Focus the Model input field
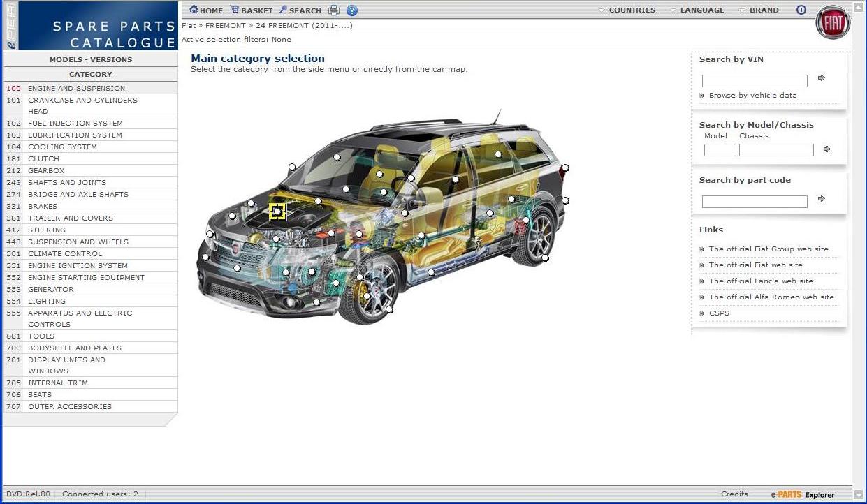The width and height of the screenshot is (867, 504). 720,150
